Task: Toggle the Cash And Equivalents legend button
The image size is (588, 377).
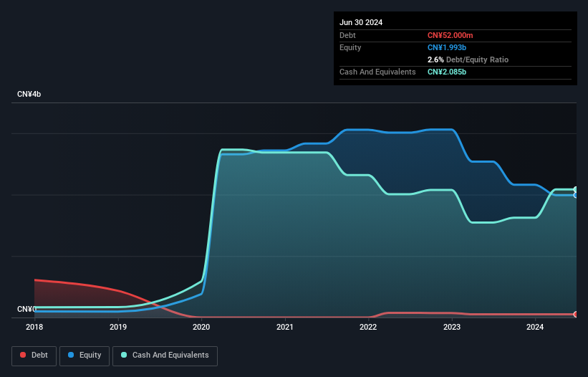Action: point(165,355)
